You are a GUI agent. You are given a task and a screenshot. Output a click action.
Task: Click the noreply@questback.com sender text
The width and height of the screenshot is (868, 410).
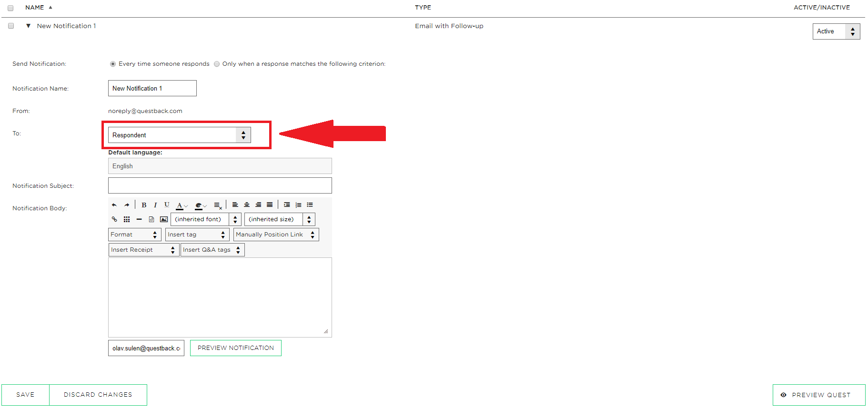click(x=145, y=111)
